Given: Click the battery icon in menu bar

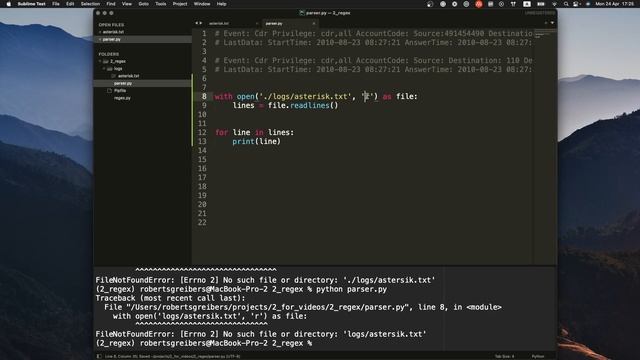Looking at the screenshot, I should pos(541,4).
